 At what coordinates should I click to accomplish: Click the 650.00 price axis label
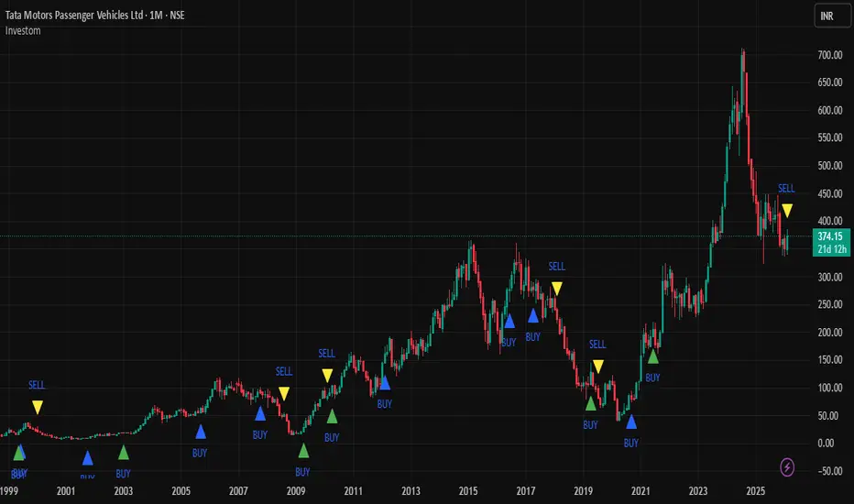coord(829,82)
